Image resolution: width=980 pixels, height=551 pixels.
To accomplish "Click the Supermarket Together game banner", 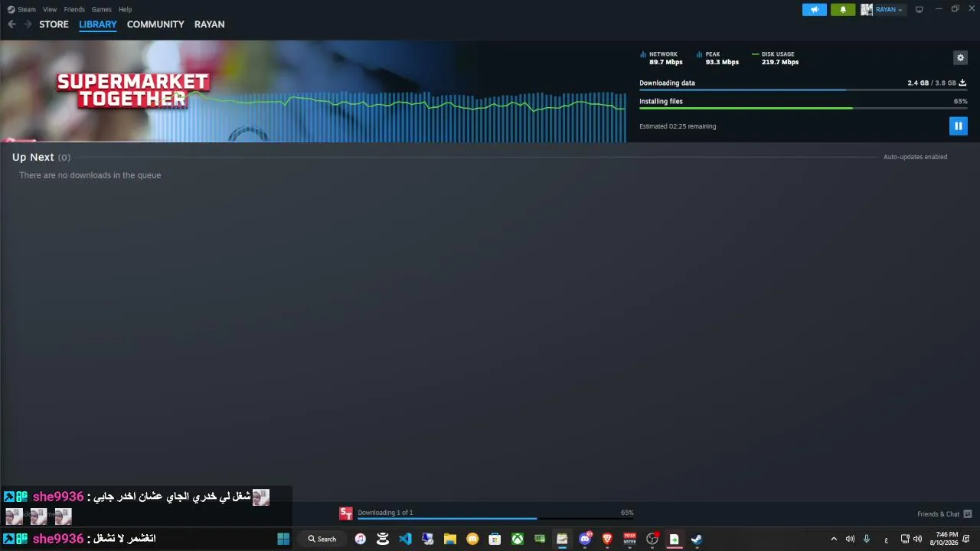I will (132, 90).
